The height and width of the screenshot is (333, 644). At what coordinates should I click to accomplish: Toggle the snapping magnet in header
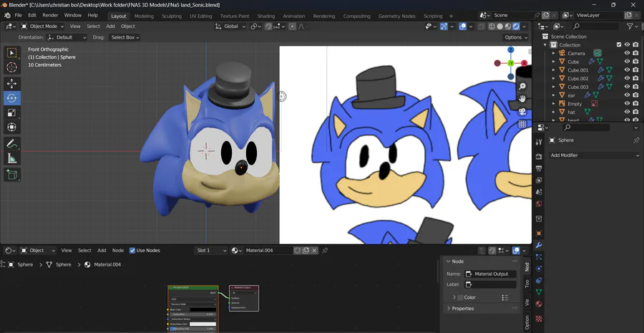tap(268, 26)
